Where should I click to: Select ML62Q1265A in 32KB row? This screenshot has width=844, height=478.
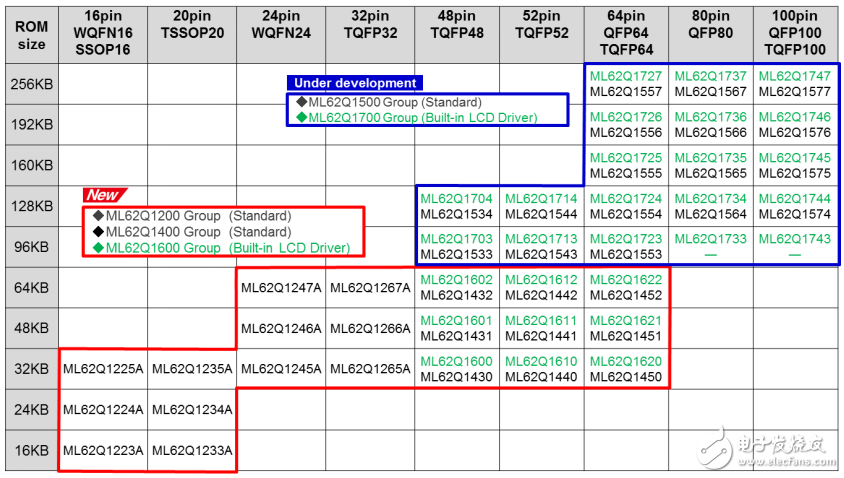pos(370,369)
